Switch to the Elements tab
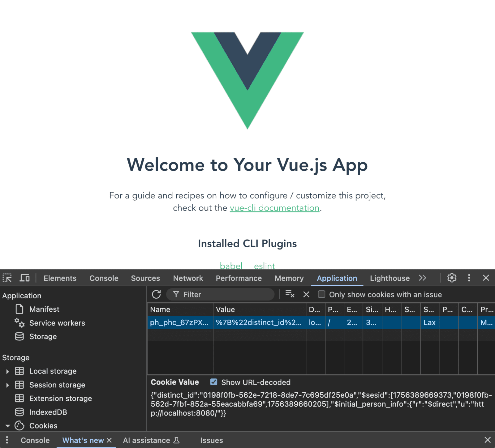 click(x=60, y=278)
